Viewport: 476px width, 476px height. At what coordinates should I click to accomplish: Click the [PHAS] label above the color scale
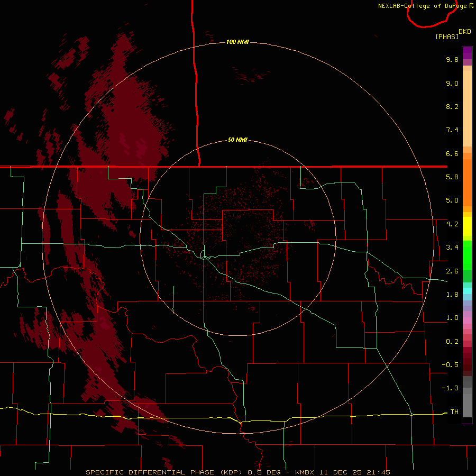[x=447, y=36]
